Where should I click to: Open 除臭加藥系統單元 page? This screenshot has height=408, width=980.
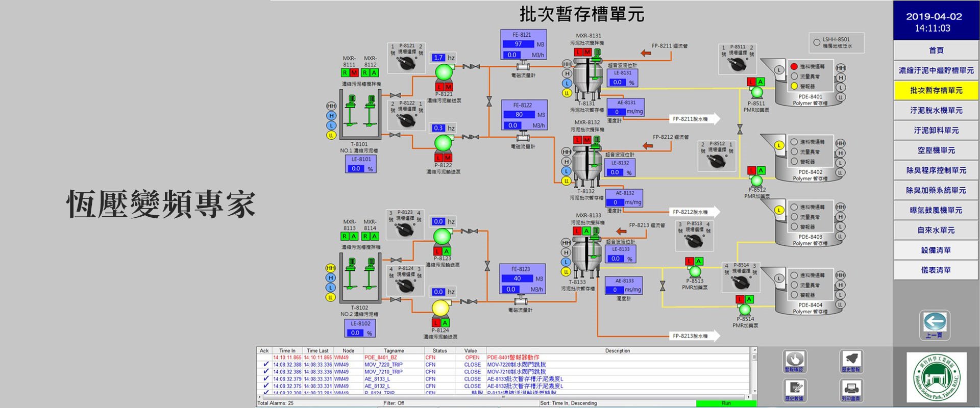click(936, 190)
